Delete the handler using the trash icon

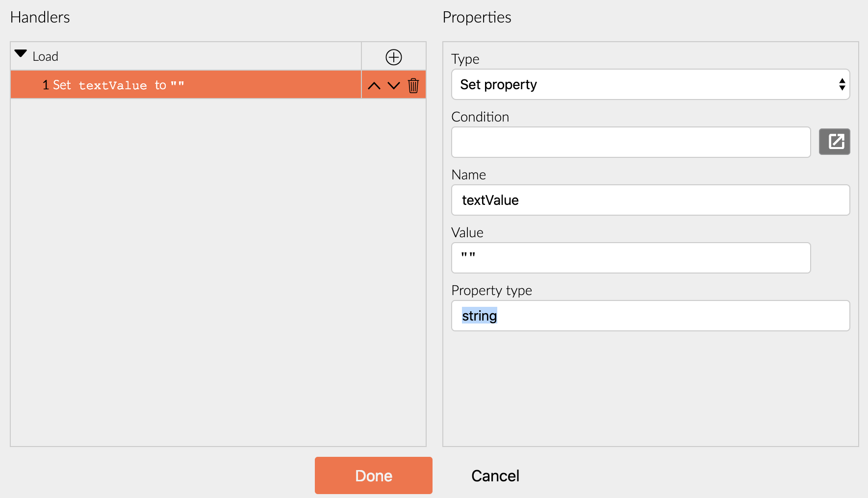pyautogui.click(x=413, y=86)
